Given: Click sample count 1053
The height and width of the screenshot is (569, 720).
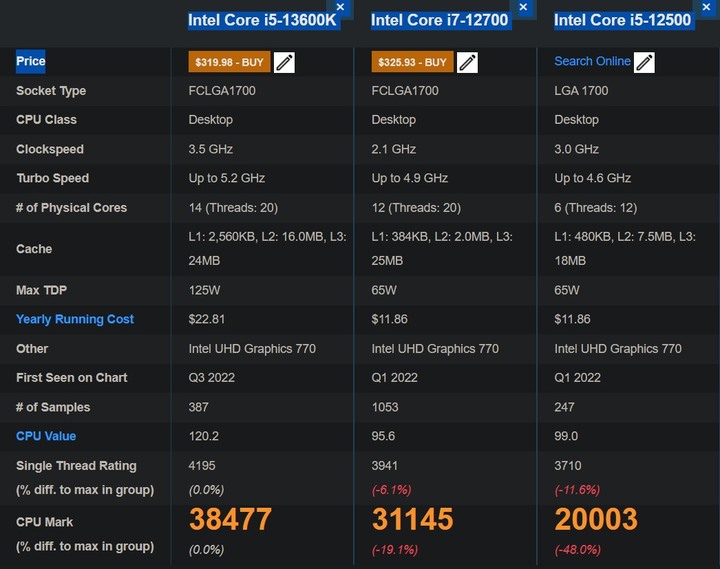Looking at the screenshot, I should click(x=385, y=407).
